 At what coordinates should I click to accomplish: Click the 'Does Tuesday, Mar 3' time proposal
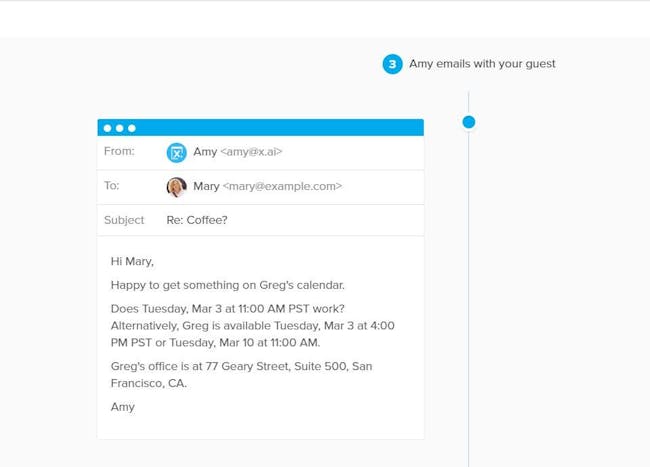click(228, 309)
